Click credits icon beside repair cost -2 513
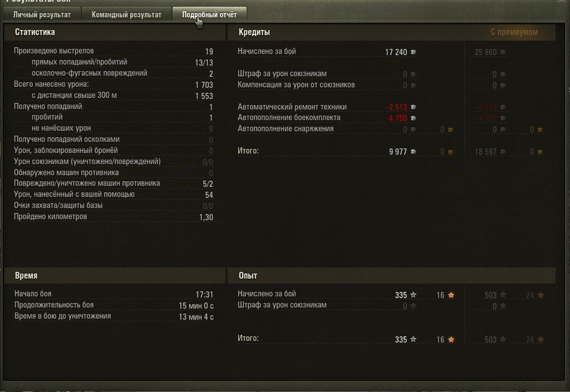This screenshot has height=392, width=570. 414,107
